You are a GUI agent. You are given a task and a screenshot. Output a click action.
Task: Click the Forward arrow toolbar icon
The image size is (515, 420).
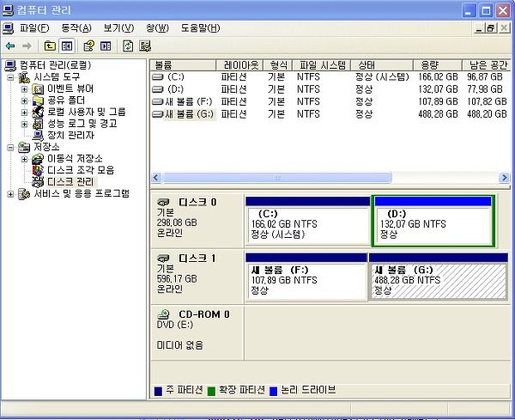[27, 46]
